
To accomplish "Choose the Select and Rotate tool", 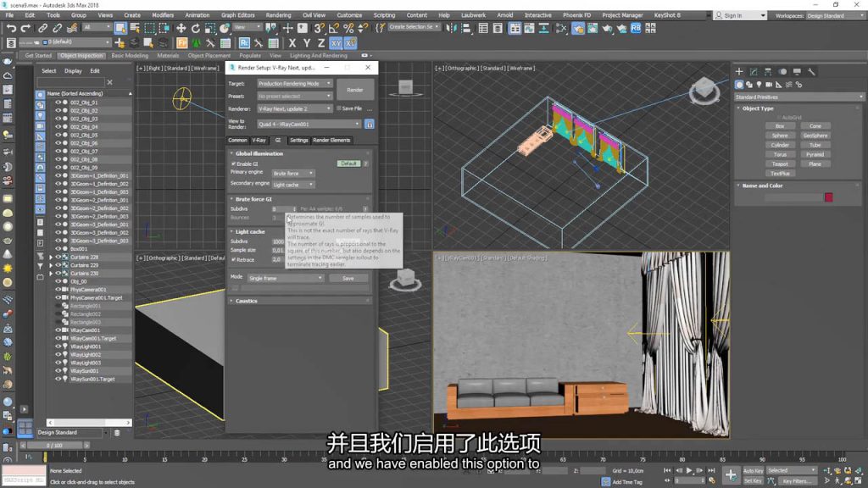I will coord(196,28).
